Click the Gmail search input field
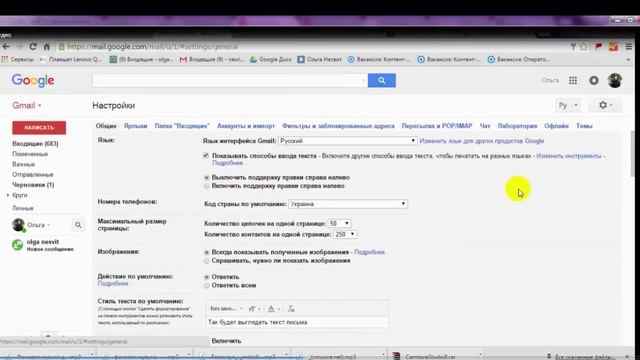This screenshot has height=360, width=640. (x=229, y=80)
